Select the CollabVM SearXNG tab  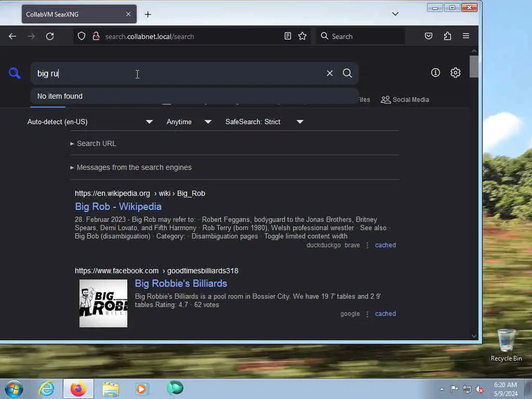[79, 14]
